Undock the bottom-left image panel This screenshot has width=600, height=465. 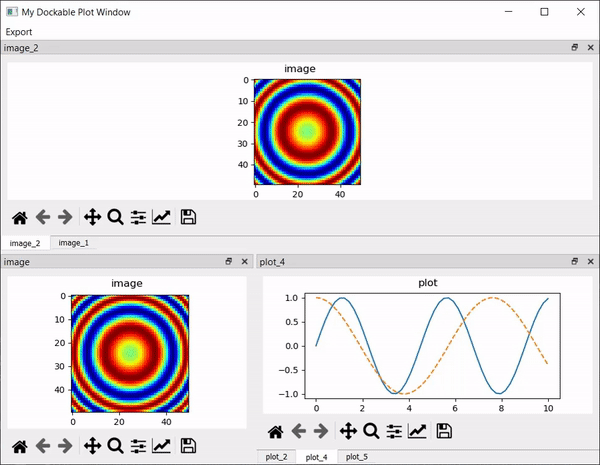pos(228,261)
